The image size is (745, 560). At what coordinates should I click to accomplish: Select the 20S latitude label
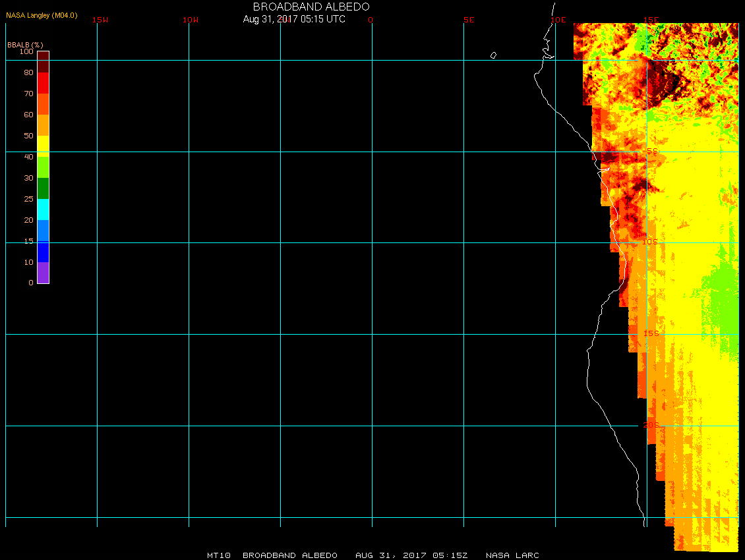[651, 426]
